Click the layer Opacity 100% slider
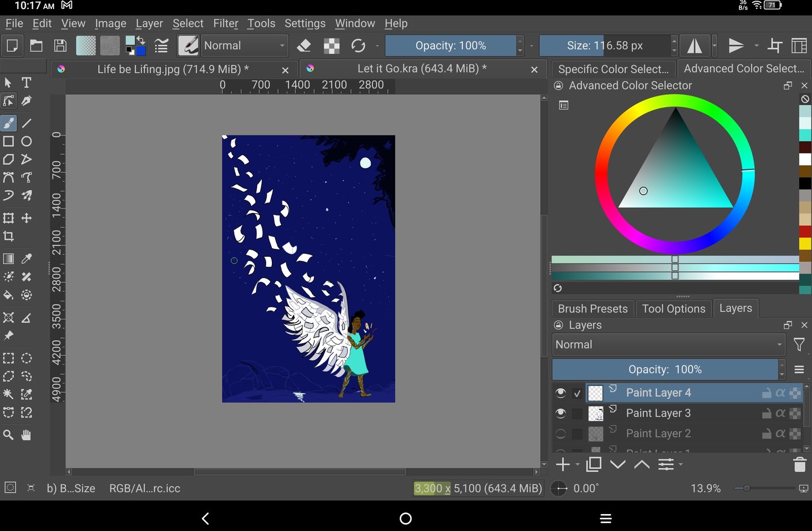812x531 pixels. pyautogui.click(x=665, y=370)
